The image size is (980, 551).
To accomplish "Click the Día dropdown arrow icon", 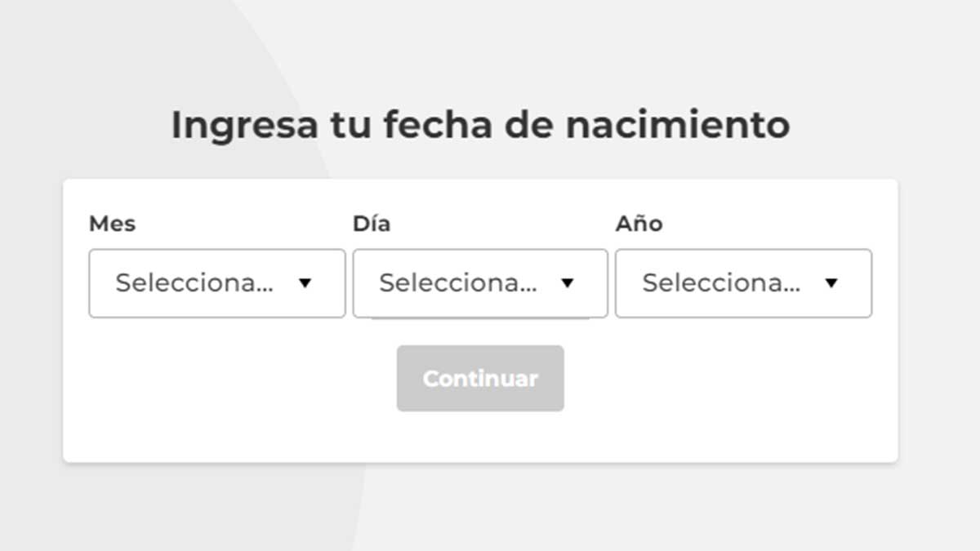I will (x=568, y=283).
